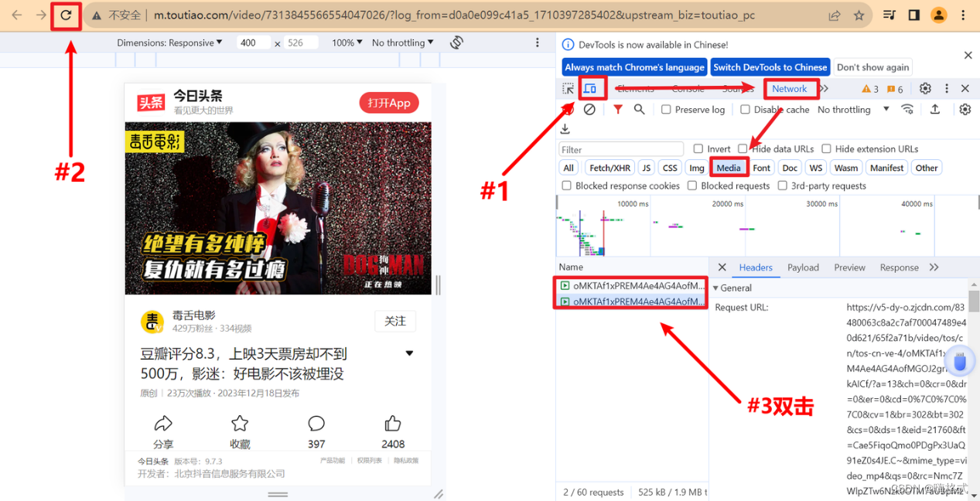Open network search with magnifier icon
980x501 pixels.
639,110
